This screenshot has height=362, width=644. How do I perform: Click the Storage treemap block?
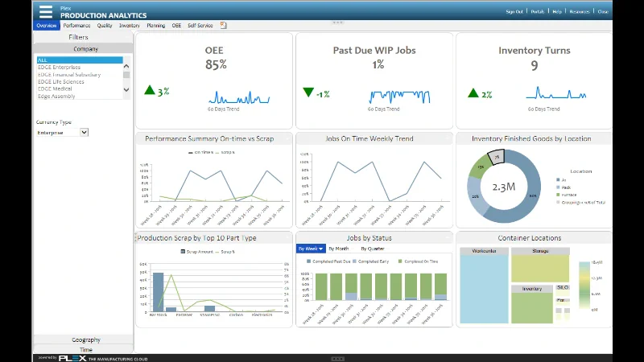pyautogui.click(x=540, y=265)
